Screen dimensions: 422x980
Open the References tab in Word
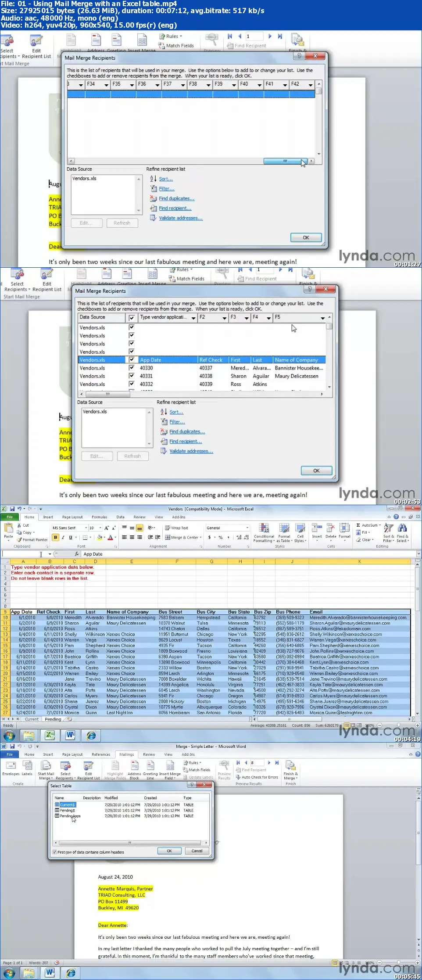[x=101, y=754]
